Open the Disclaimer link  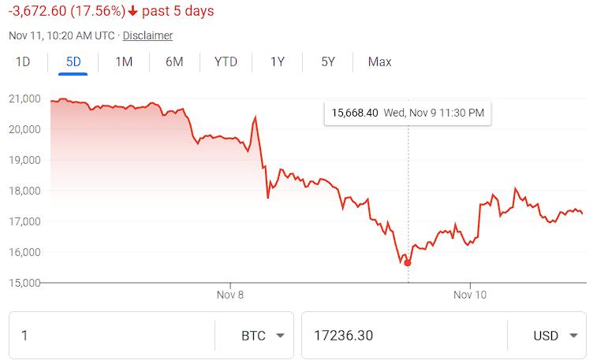tap(147, 35)
